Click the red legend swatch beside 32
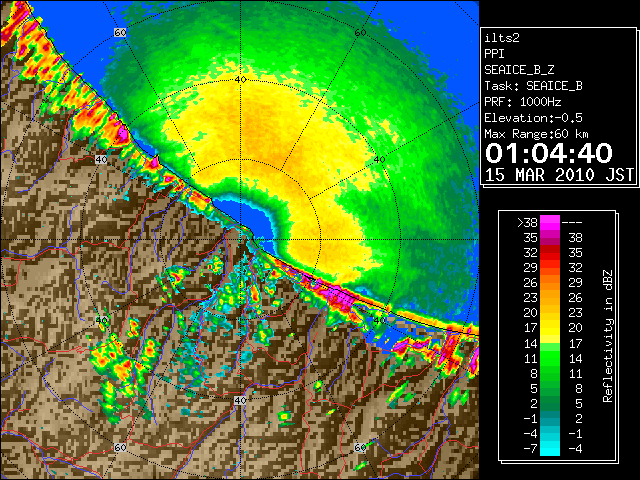Screen dimensions: 640x480 point(550,252)
